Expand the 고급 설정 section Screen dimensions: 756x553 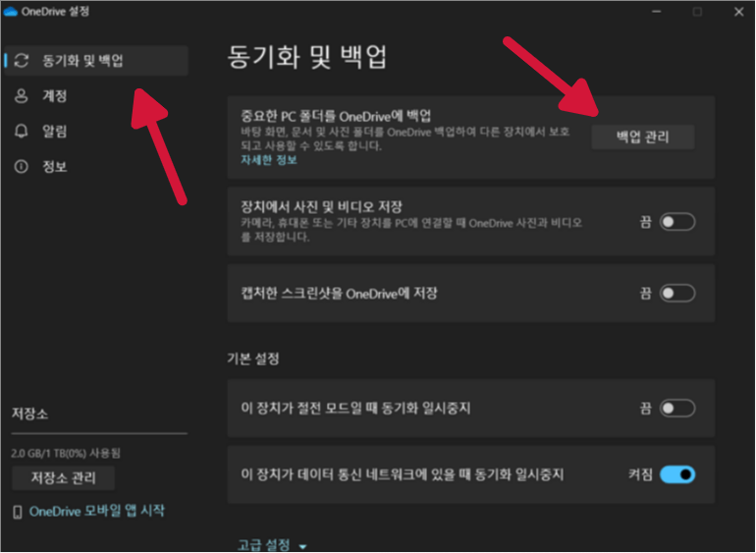(272, 545)
